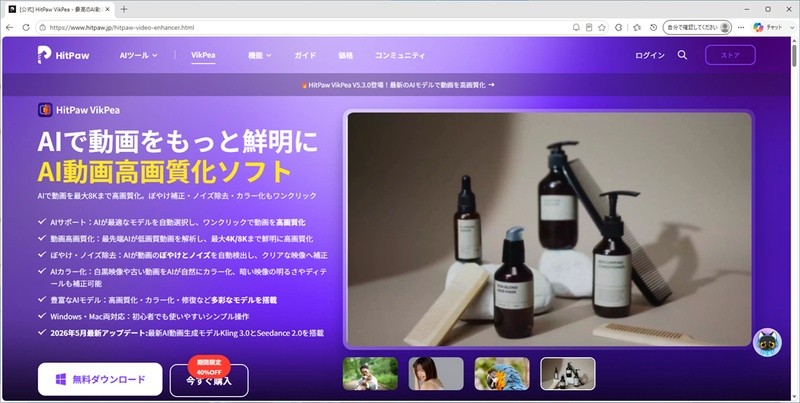The height and width of the screenshot is (403, 800).
Task: Click the ストア button
Action: 730,55
